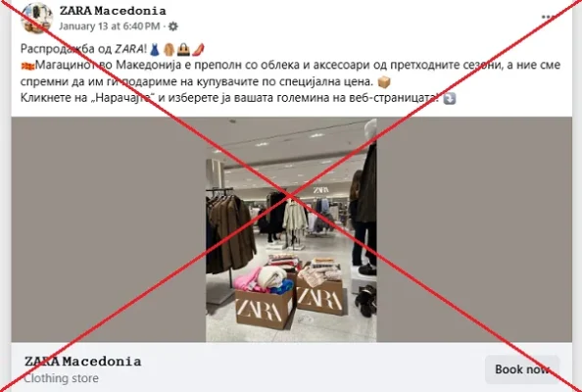Click the gear audience icon beside timestamp
This screenshot has height=392, width=582.
click(x=173, y=26)
